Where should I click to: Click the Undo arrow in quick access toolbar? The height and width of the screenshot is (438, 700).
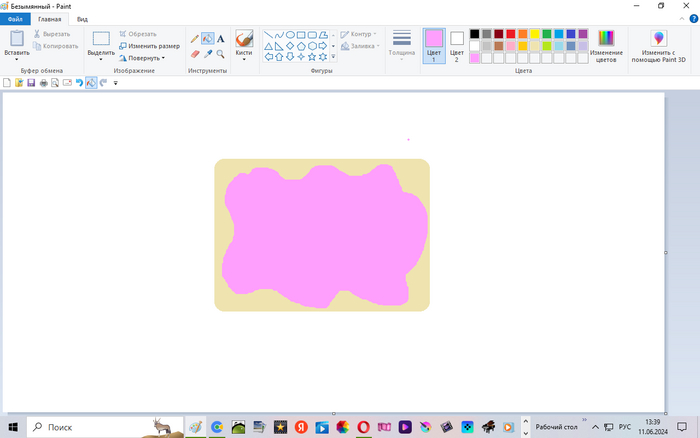[79, 83]
